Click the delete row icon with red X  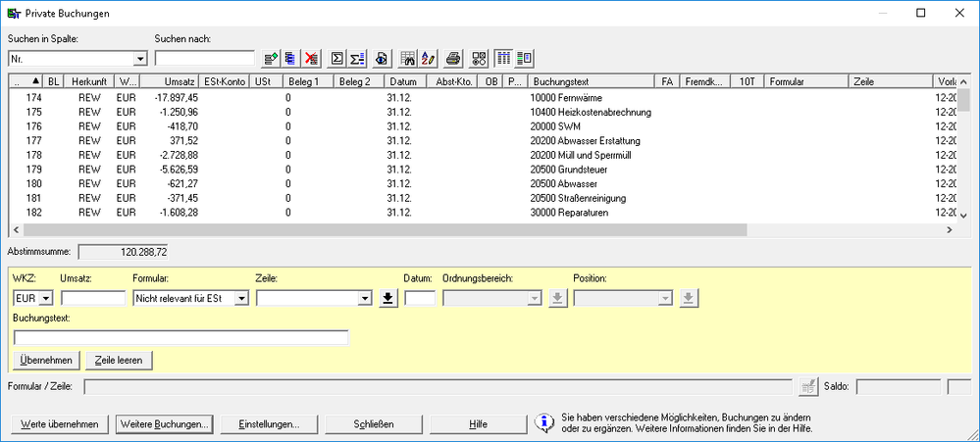(311, 59)
